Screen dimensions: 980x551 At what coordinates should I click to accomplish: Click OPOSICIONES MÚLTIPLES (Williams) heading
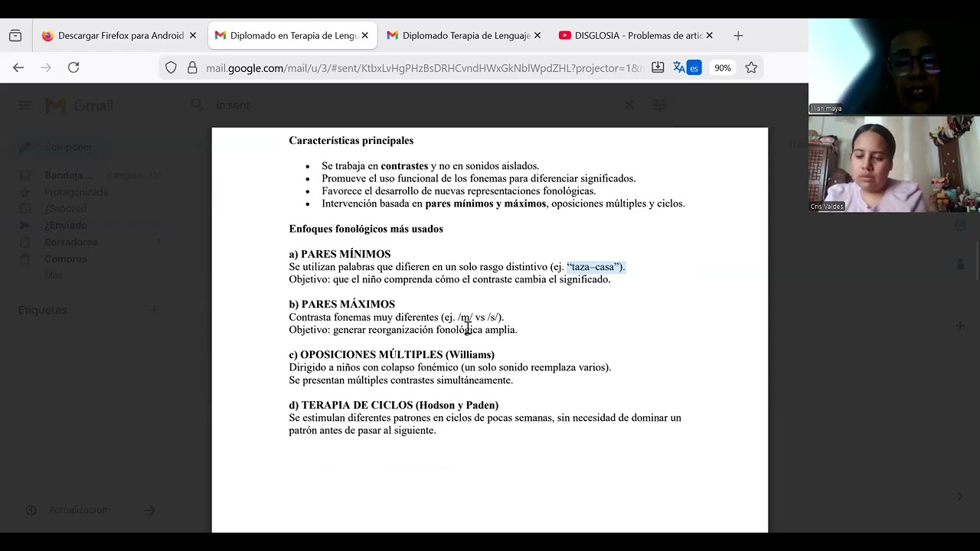392,355
